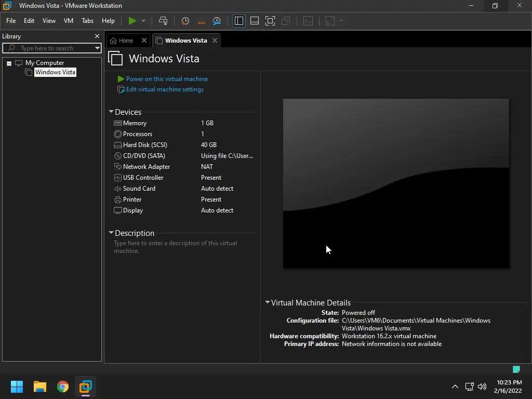The height and width of the screenshot is (399, 532).
Task: Open the View menu
Action: click(x=49, y=21)
